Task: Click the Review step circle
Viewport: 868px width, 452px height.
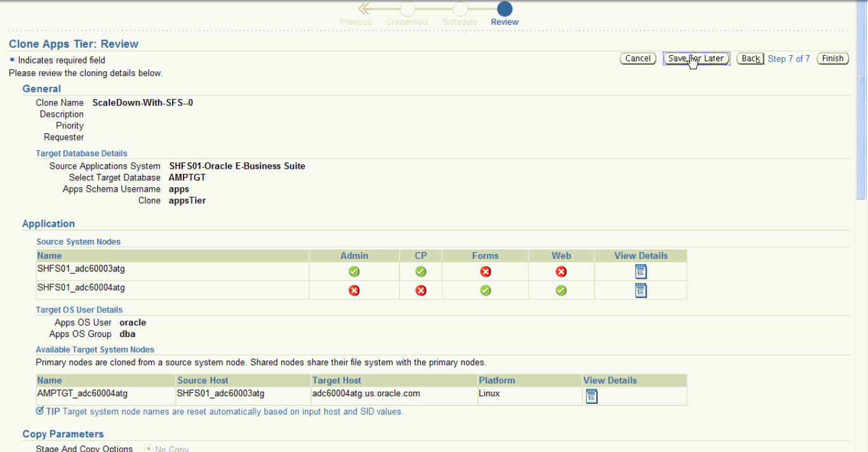Action: (505, 8)
